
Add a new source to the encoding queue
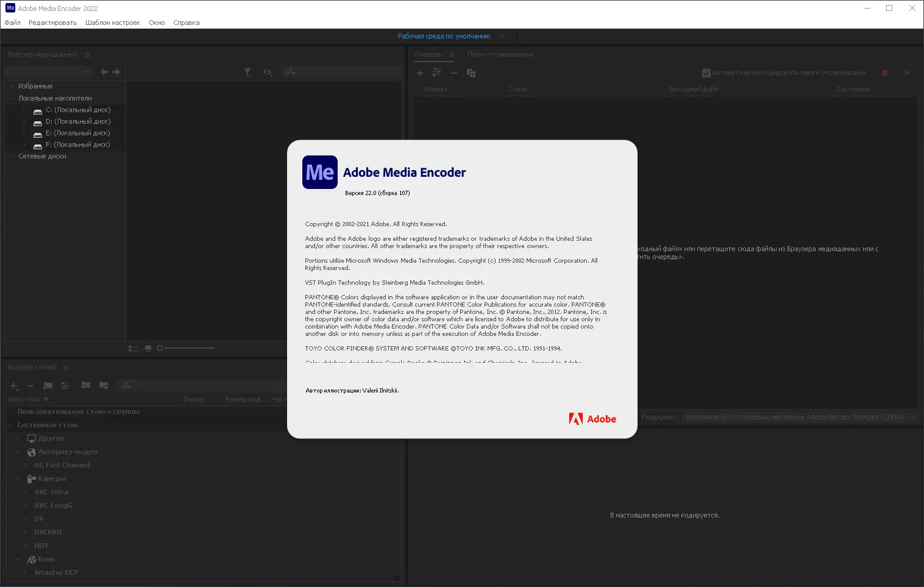(x=419, y=73)
